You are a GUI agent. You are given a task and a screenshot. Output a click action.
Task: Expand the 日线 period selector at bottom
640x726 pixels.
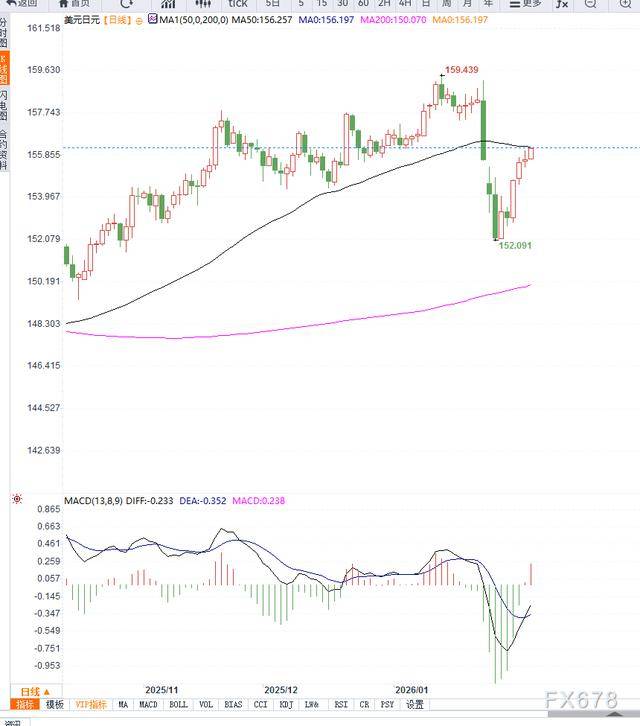(x=38, y=691)
